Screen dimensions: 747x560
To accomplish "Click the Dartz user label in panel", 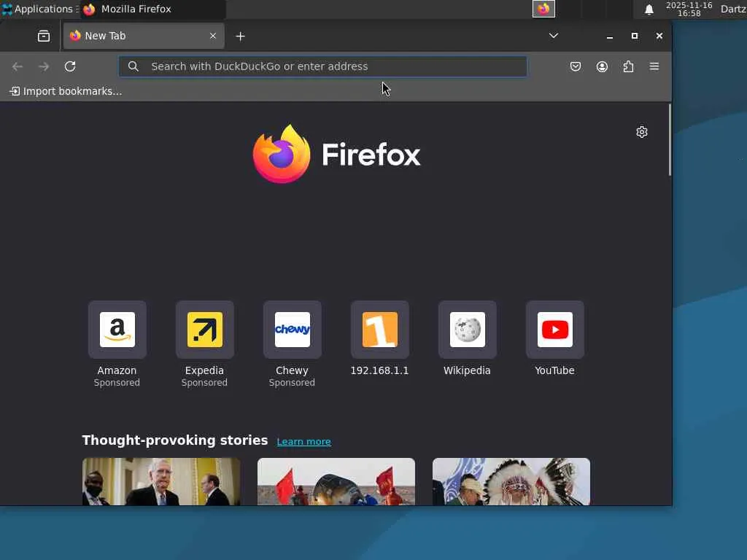I will pyautogui.click(x=733, y=9).
